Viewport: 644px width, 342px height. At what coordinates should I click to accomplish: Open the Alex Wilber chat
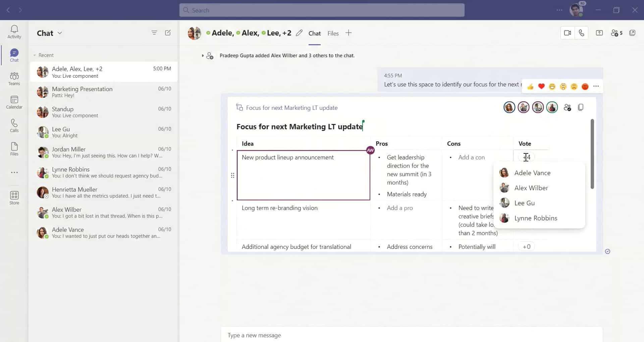104,212
